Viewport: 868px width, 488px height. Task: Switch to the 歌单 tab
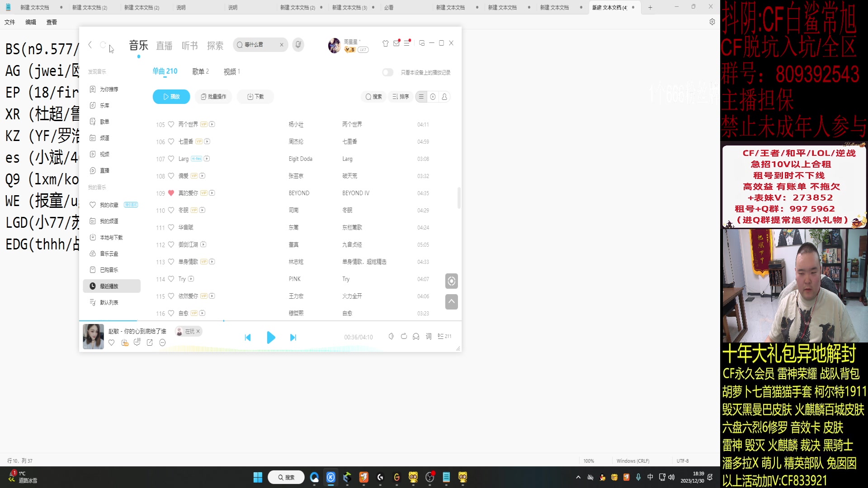200,71
